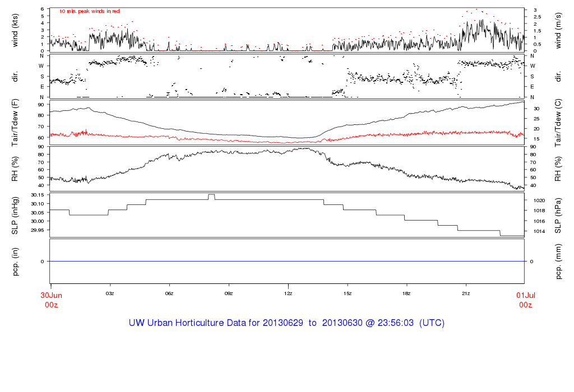Select the "Tair/Tdew (F)" axis label
Image resolution: width=574 pixels, height=392 pixels.
15,123
